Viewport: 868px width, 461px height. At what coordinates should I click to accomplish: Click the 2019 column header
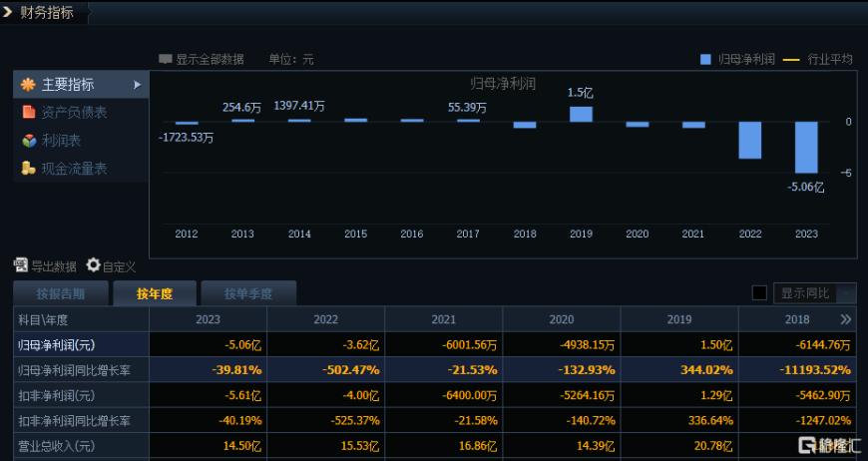pos(679,319)
